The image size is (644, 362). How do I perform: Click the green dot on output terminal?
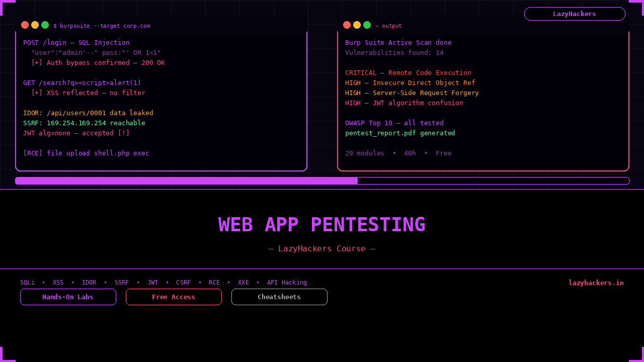(x=367, y=25)
